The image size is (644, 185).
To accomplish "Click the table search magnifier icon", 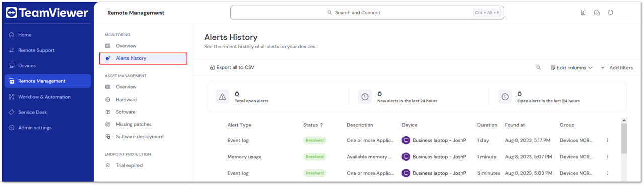I will coord(539,67).
